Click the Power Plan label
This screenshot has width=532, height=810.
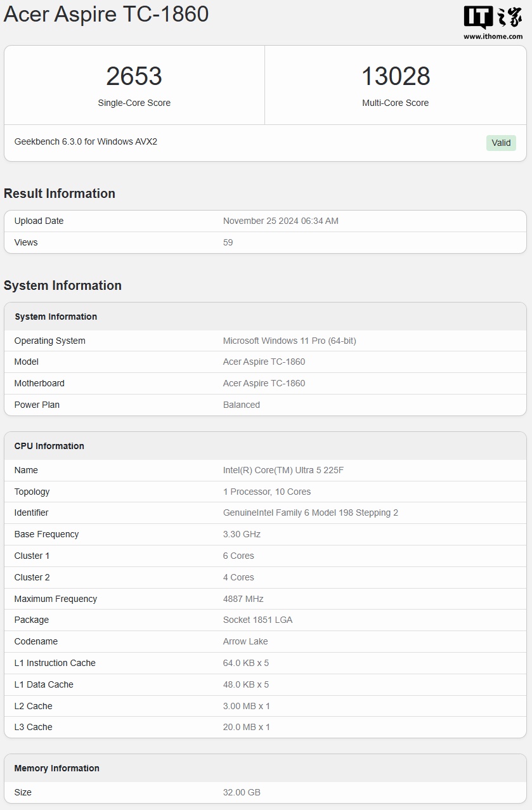[37, 405]
